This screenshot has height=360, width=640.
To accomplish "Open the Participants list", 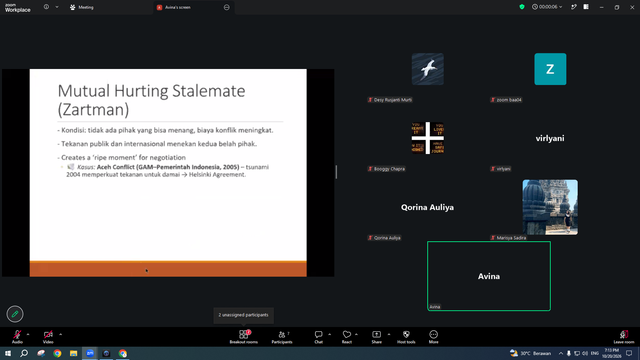I will click(x=282, y=336).
